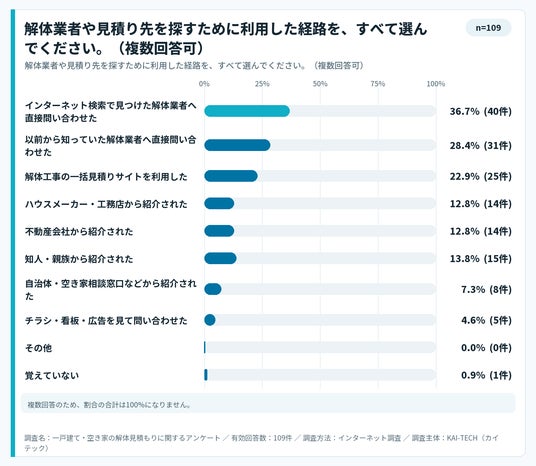Select the 36.7% teal bar for インターネット検索

pyautogui.click(x=247, y=111)
